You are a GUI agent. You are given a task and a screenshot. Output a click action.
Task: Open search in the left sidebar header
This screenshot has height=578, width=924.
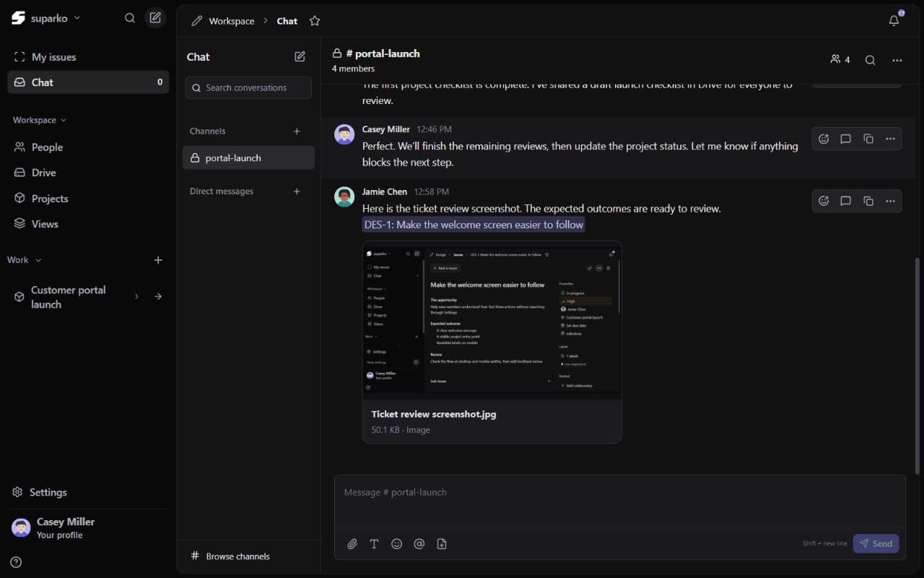tap(130, 18)
